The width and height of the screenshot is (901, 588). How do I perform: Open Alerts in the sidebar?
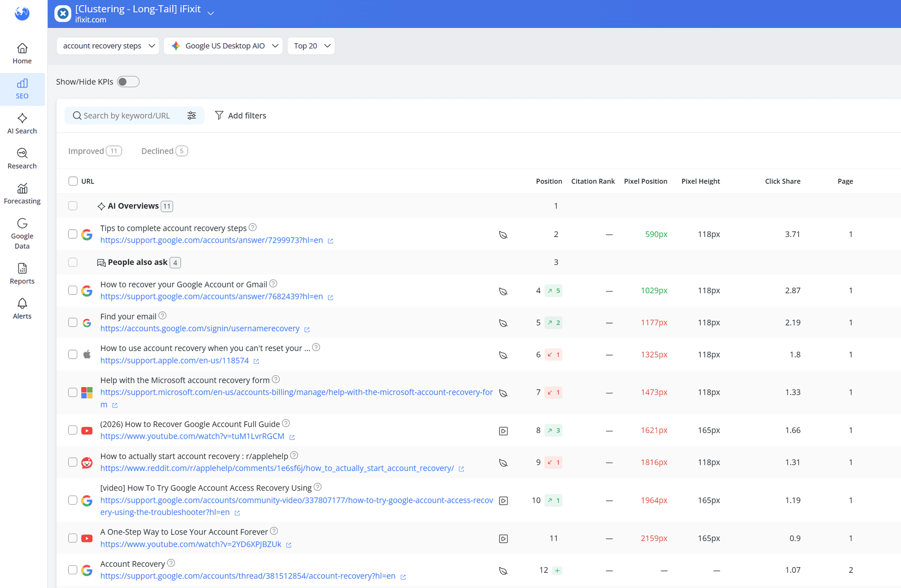pos(22,309)
